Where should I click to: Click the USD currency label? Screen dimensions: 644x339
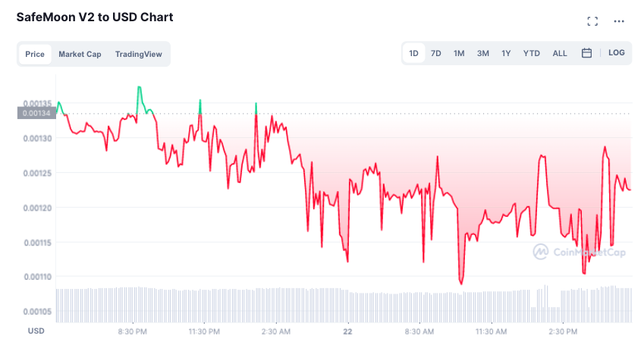pos(36,331)
